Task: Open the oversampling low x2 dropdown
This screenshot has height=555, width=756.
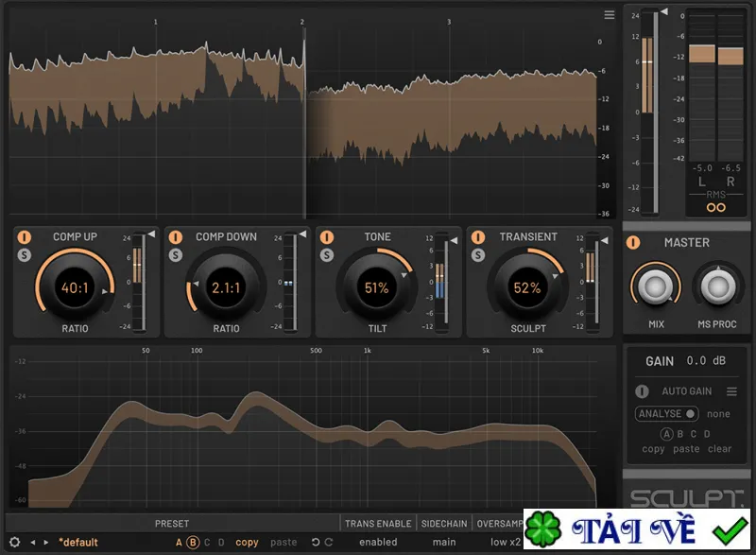Action: [x=506, y=542]
